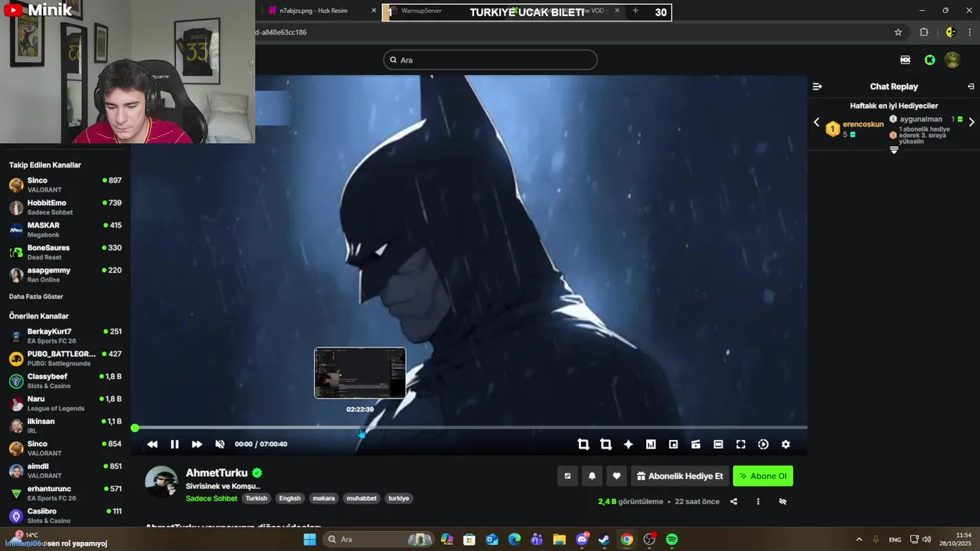Click the English tag
The width and height of the screenshot is (980, 551).
coord(290,498)
